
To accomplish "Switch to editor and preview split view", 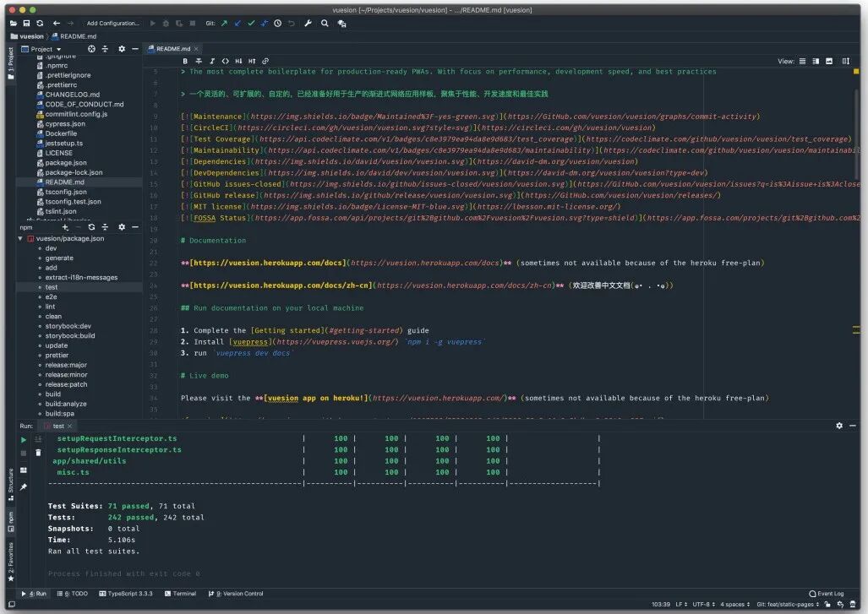I will (x=816, y=62).
